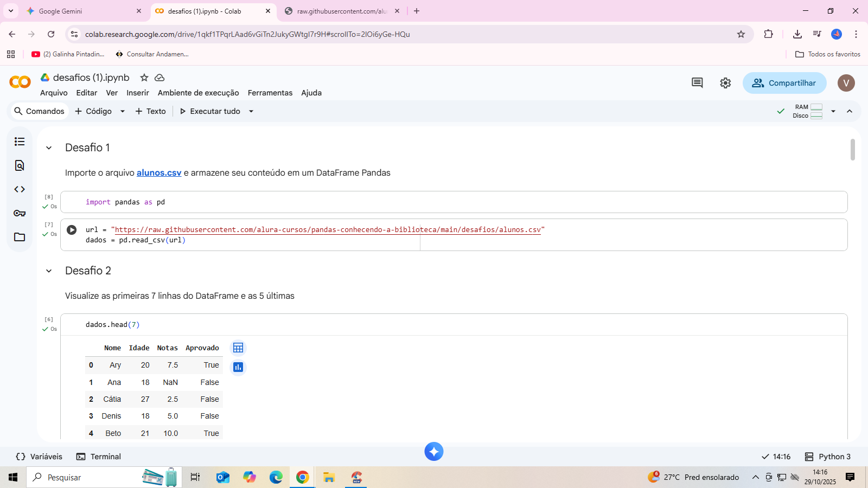Open Microsoft Edge from the taskbar
Screen dimensions: 868x488
pos(276,477)
